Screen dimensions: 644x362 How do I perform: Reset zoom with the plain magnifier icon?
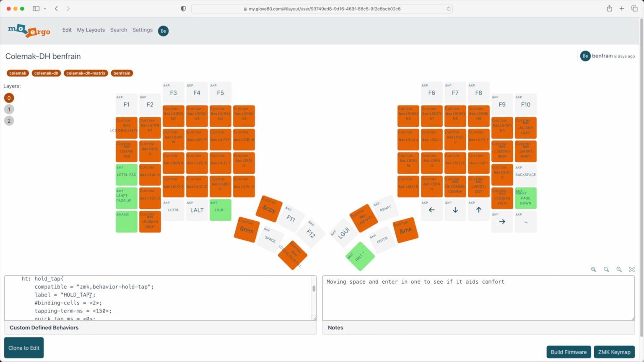[x=606, y=269]
